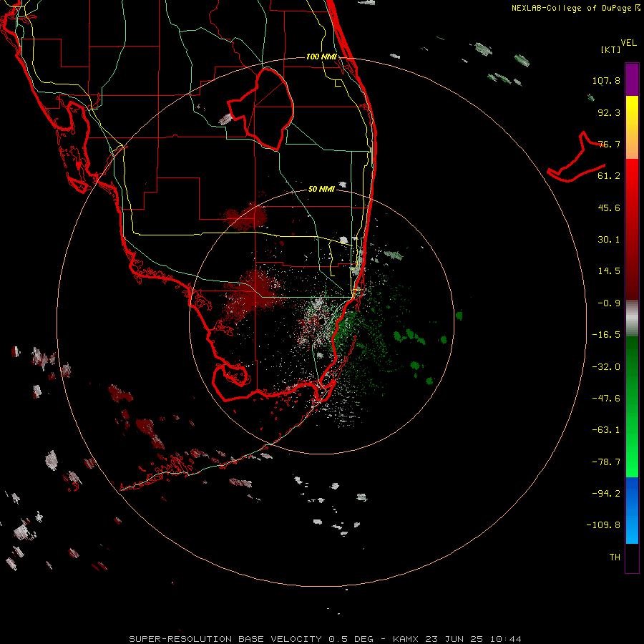
Task: Click the 61.2 value on the velocity scale
Action: 609,176
